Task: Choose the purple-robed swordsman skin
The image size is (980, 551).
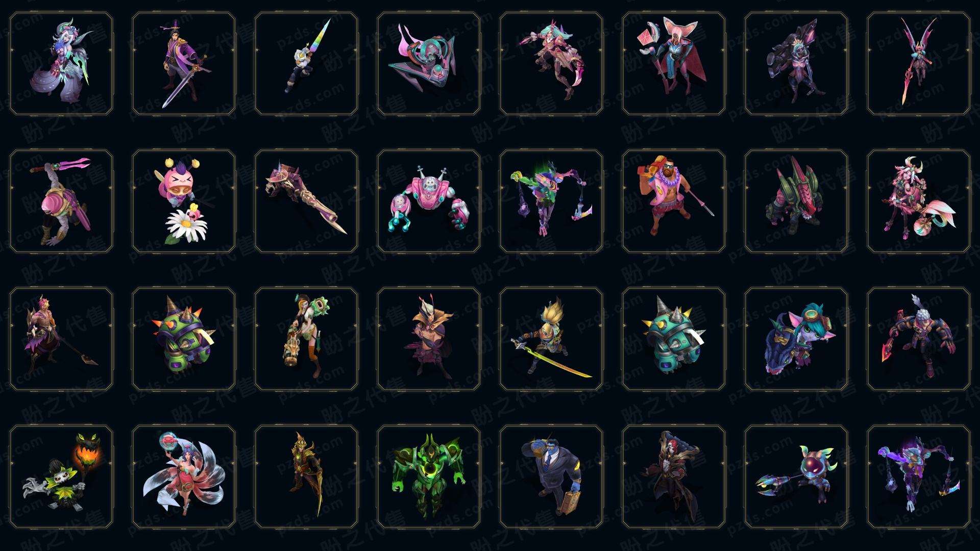Action: 184,63
